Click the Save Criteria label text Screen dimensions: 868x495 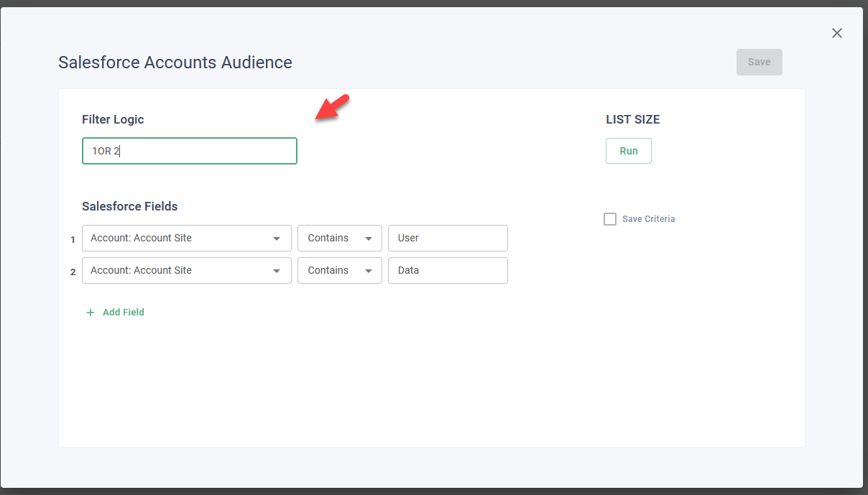point(648,219)
